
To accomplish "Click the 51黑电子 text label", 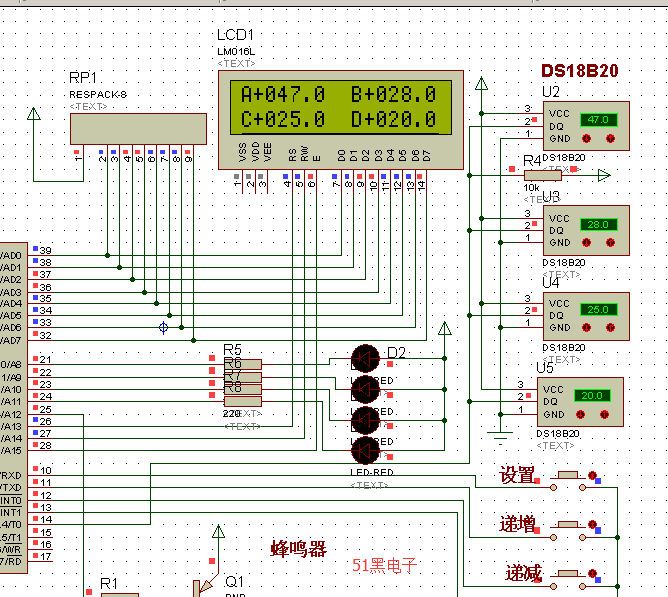I will click(384, 565).
